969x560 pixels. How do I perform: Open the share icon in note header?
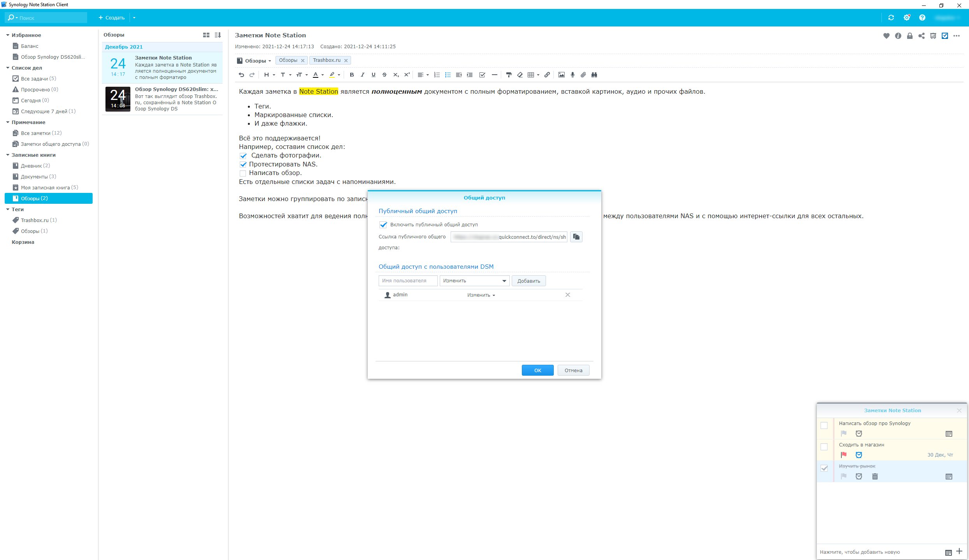922,36
